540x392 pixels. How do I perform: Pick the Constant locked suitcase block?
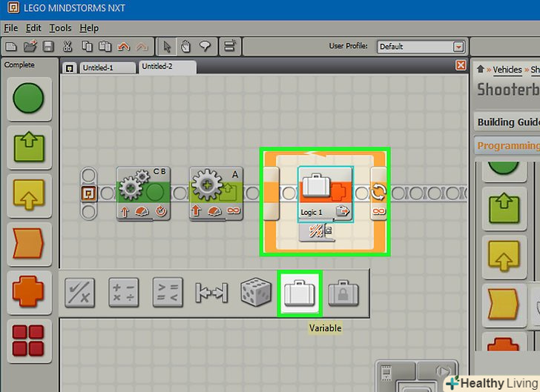coord(343,293)
